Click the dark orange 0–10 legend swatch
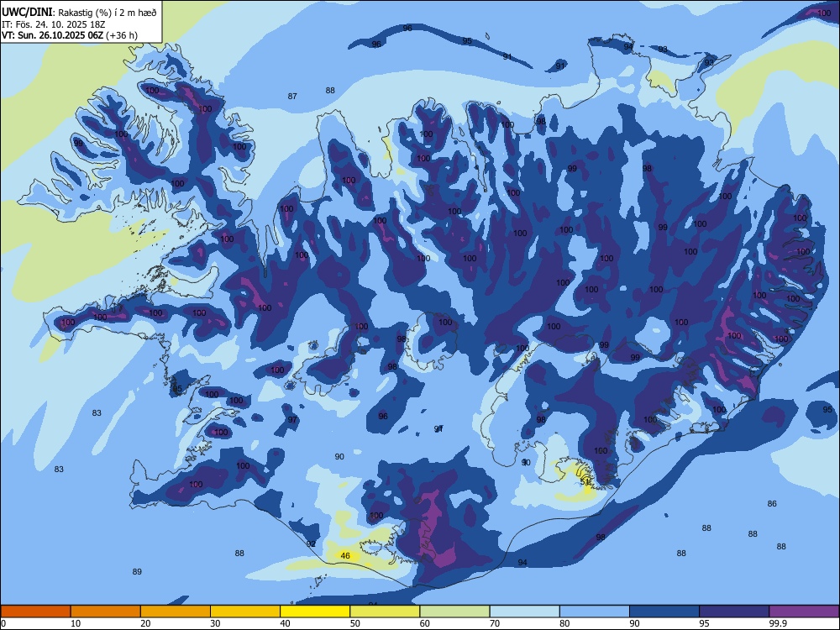This screenshot has width=840, height=630. (x=35, y=612)
